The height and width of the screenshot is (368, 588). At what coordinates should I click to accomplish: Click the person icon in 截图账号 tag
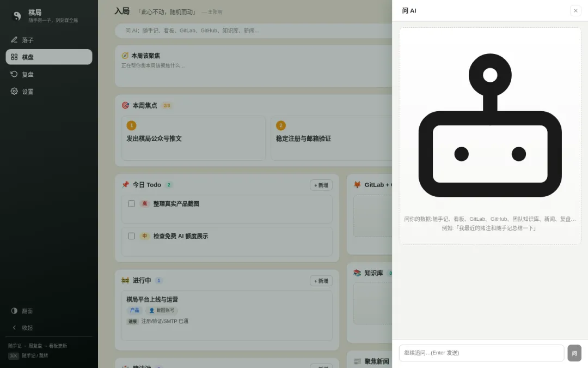point(152,311)
